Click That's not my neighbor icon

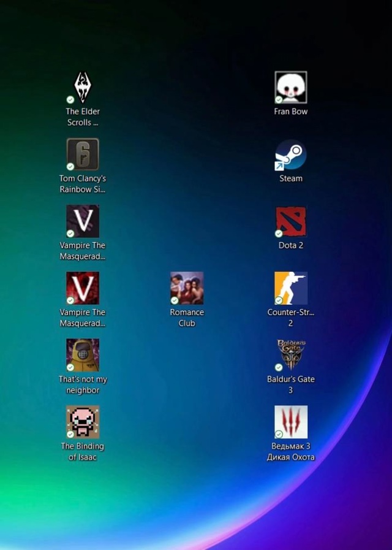point(83,355)
